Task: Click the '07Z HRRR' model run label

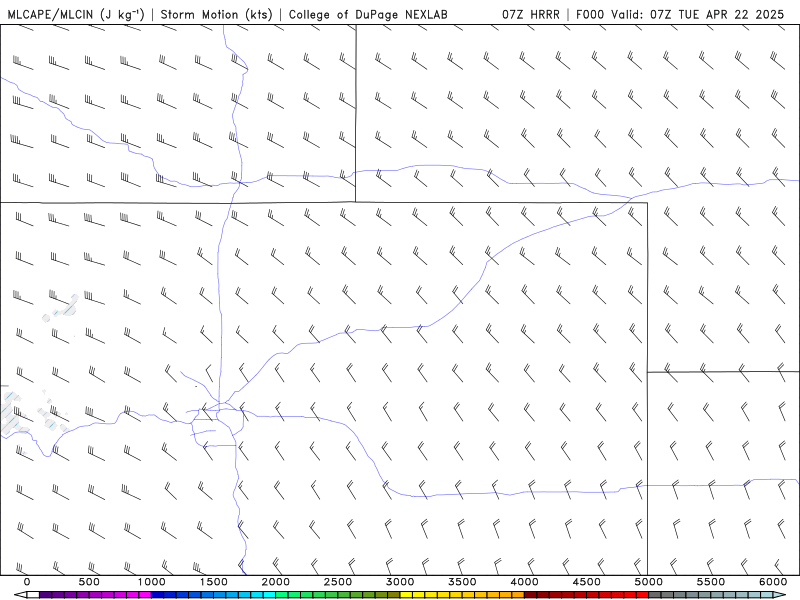Action: click(x=531, y=14)
